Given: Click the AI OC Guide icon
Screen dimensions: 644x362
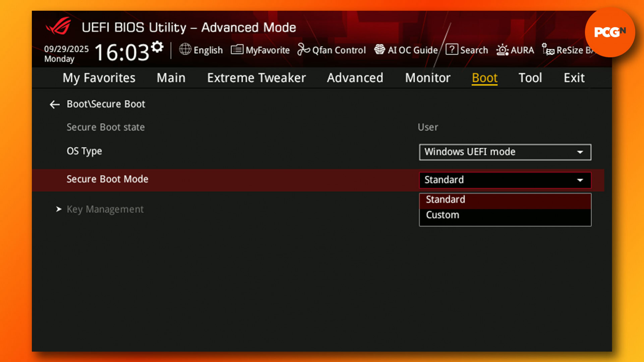Looking at the screenshot, I should point(379,50).
